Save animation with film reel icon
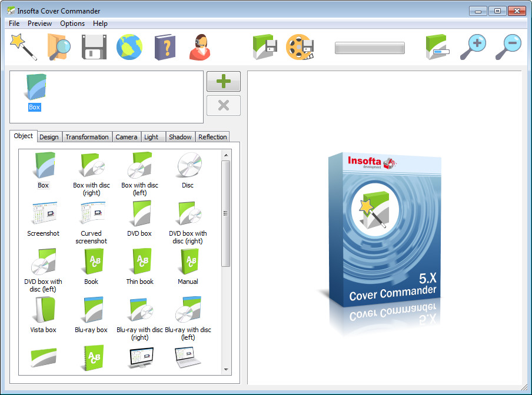This screenshot has height=395, width=532. point(300,47)
